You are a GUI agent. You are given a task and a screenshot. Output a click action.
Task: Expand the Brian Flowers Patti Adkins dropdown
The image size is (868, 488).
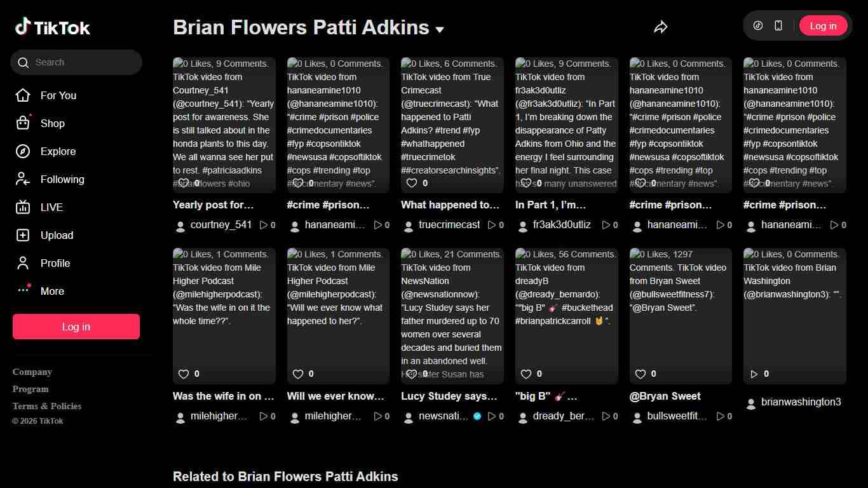click(x=439, y=29)
